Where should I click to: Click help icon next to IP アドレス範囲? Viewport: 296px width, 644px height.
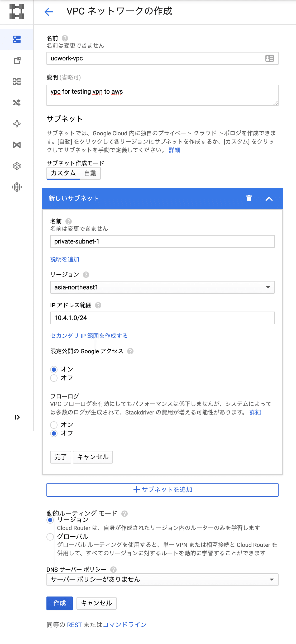coord(98,305)
